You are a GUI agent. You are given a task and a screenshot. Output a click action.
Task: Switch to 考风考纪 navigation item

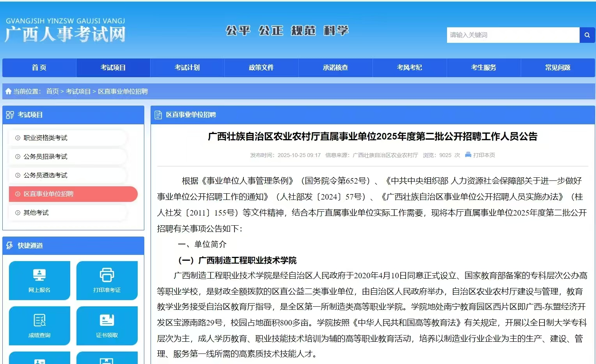410,67
